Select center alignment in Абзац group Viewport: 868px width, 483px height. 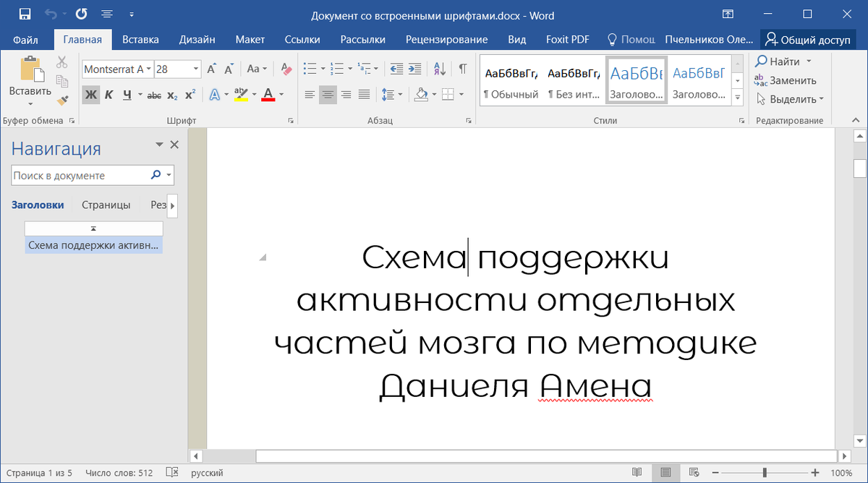328,95
